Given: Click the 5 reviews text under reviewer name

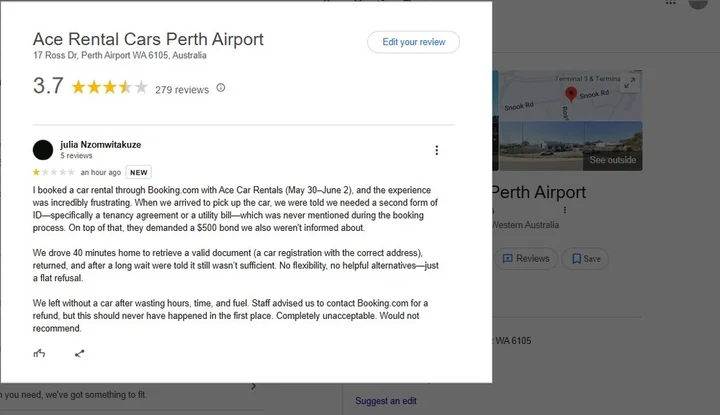Looking at the screenshot, I should pyautogui.click(x=77, y=156).
